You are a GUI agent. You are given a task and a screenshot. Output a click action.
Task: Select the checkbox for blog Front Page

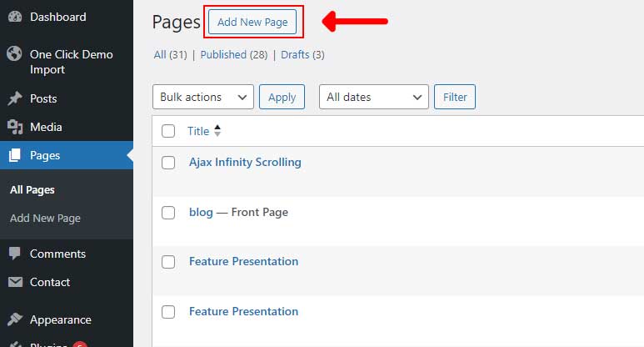(168, 213)
